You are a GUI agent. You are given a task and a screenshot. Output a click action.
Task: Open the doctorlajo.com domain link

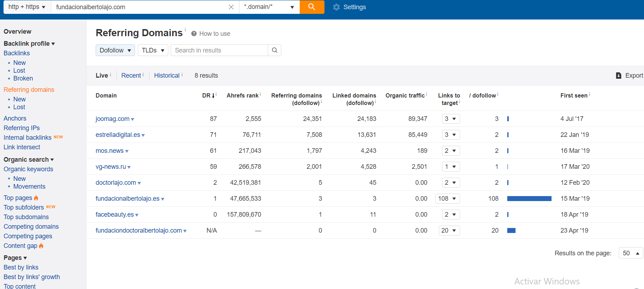pyautogui.click(x=116, y=183)
